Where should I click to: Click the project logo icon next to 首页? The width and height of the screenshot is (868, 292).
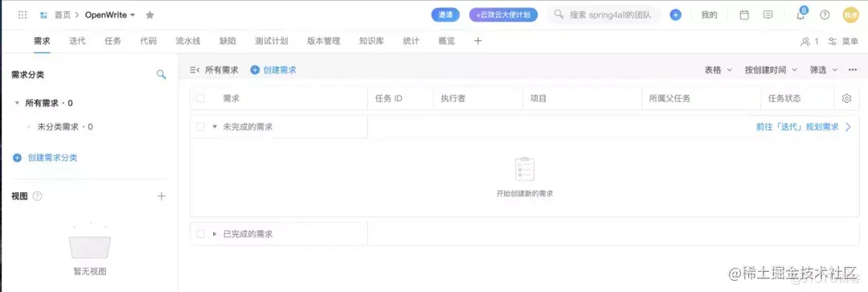click(43, 15)
